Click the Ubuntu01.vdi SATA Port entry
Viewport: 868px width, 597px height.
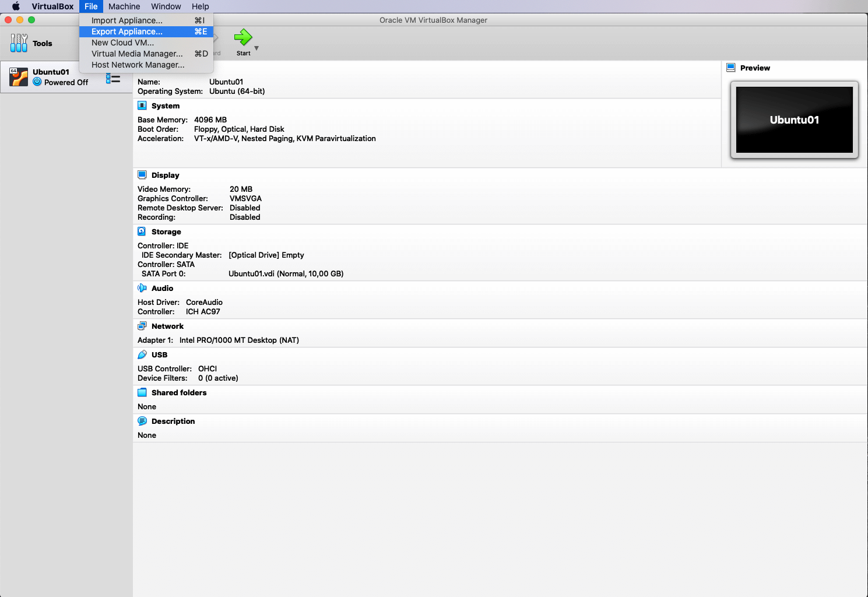click(286, 274)
